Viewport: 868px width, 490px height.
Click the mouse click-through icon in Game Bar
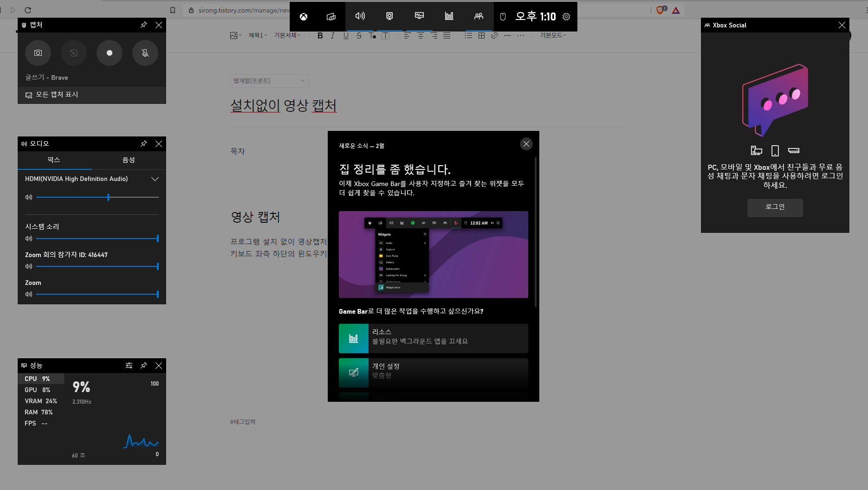[503, 17]
